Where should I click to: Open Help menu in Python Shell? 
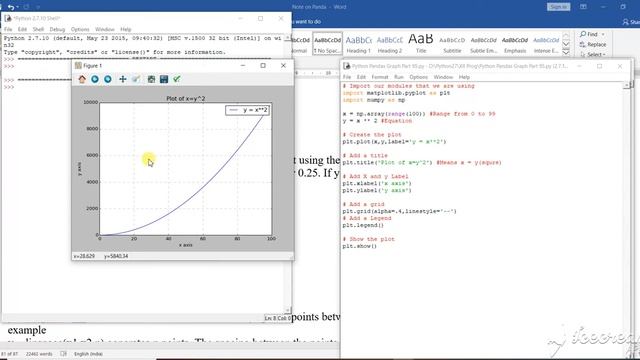(x=126, y=29)
